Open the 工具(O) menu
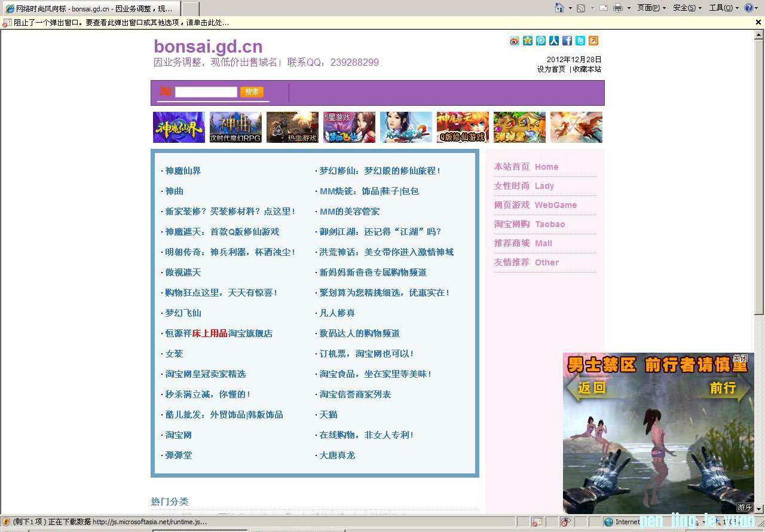This screenshot has width=765, height=532. point(723,8)
